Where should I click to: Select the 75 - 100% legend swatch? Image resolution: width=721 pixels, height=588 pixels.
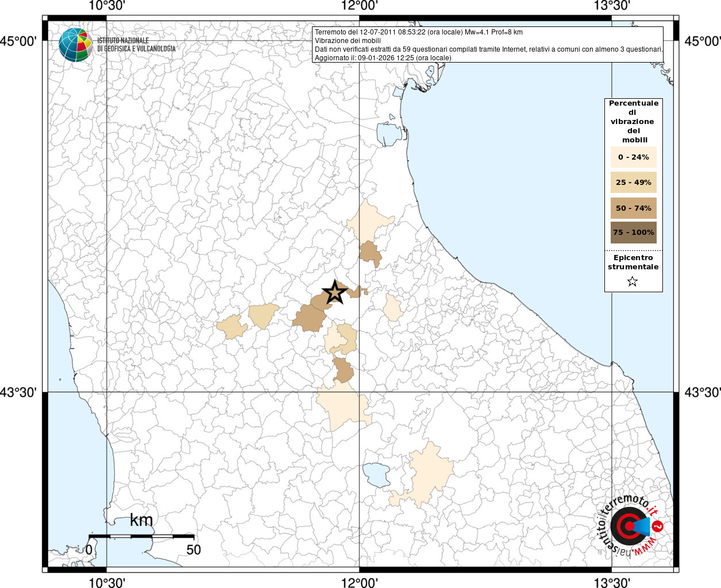pyautogui.click(x=633, y=233)
